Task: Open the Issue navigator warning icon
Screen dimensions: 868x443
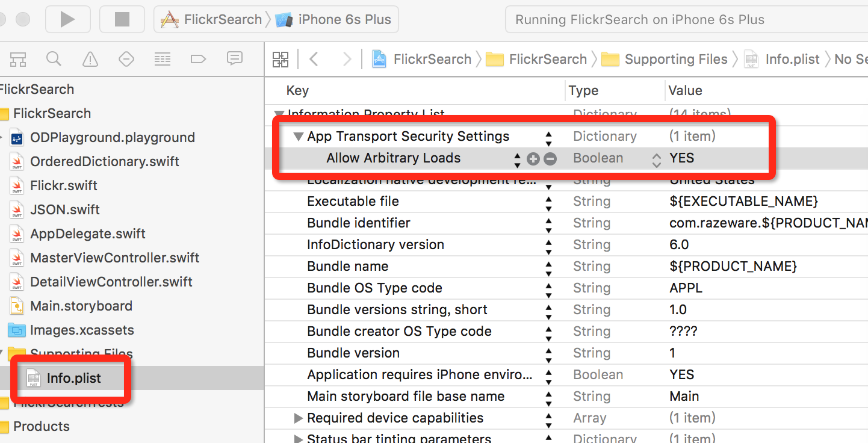Action: [x=90, y=59]
